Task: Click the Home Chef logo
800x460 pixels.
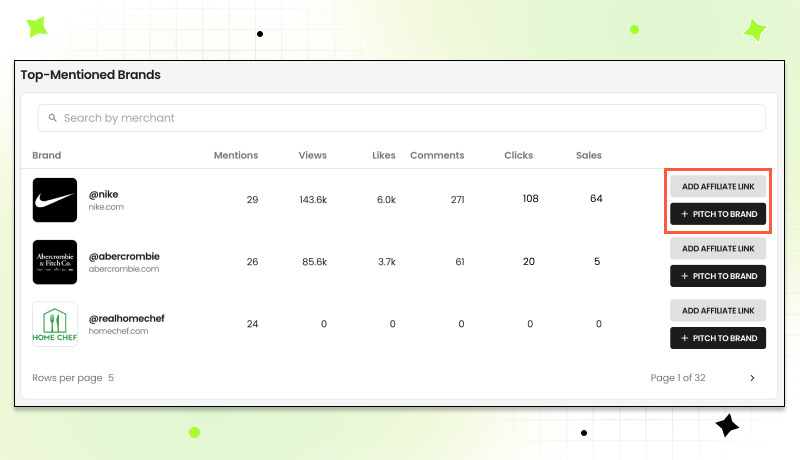Action: [55, 324]
